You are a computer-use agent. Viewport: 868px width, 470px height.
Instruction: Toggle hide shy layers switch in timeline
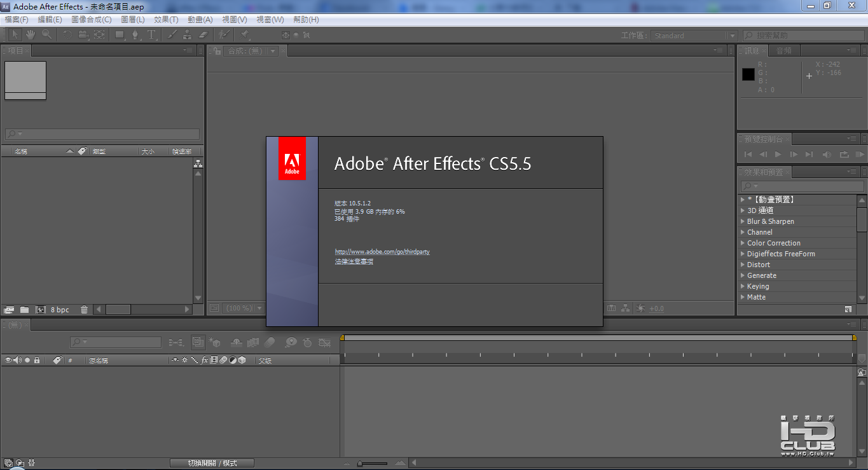pos(237,342)
